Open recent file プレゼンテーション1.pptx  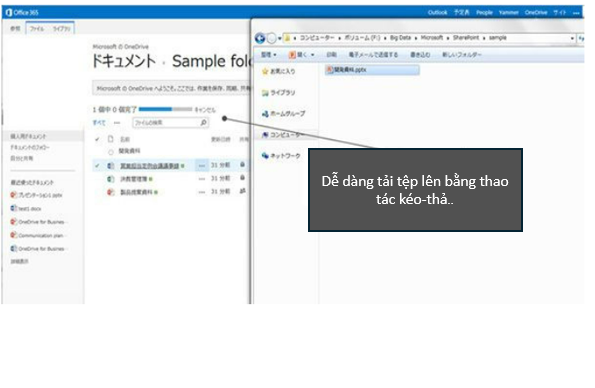pyautogui.click(x=40, y=195)
